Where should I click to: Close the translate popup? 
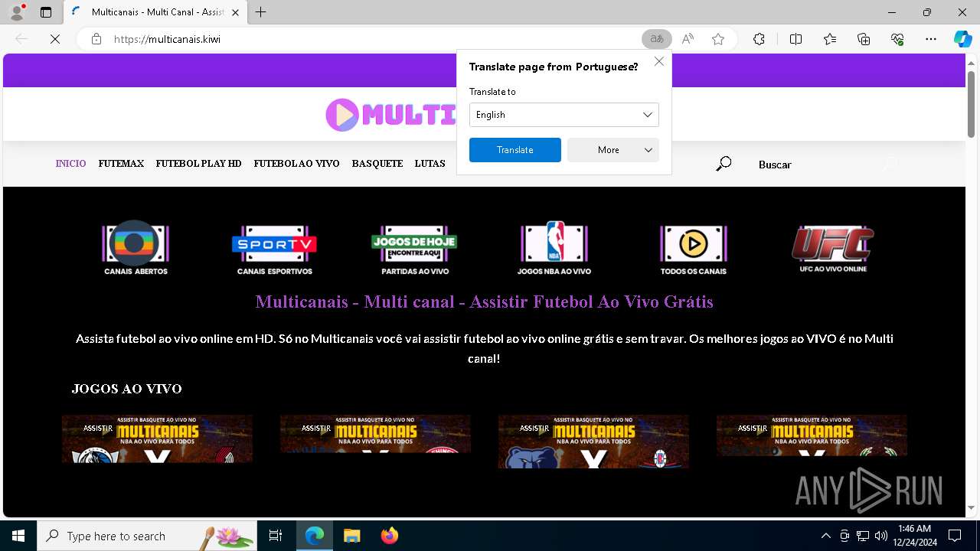coord(659,61)
